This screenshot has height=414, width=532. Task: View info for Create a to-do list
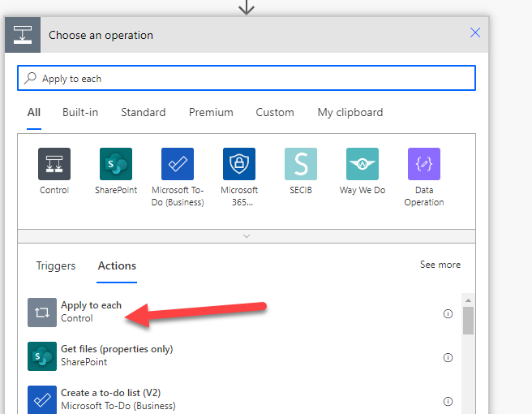448,400
